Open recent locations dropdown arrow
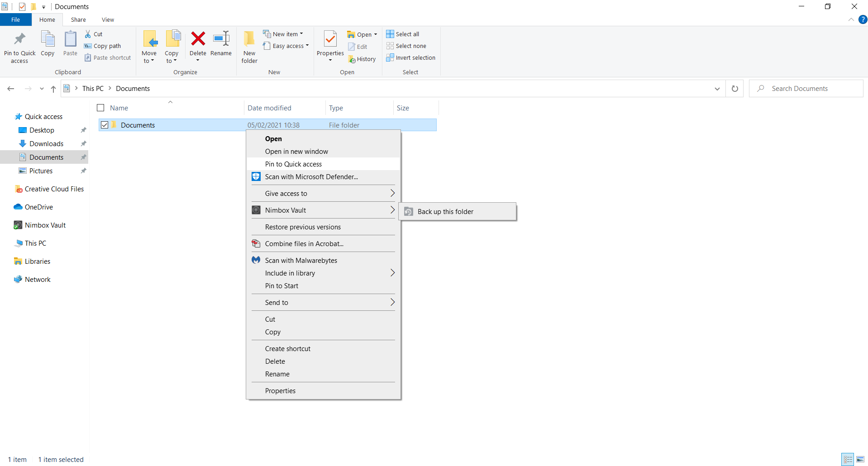This screenshot has height=466, width=868. coord(42,89)
